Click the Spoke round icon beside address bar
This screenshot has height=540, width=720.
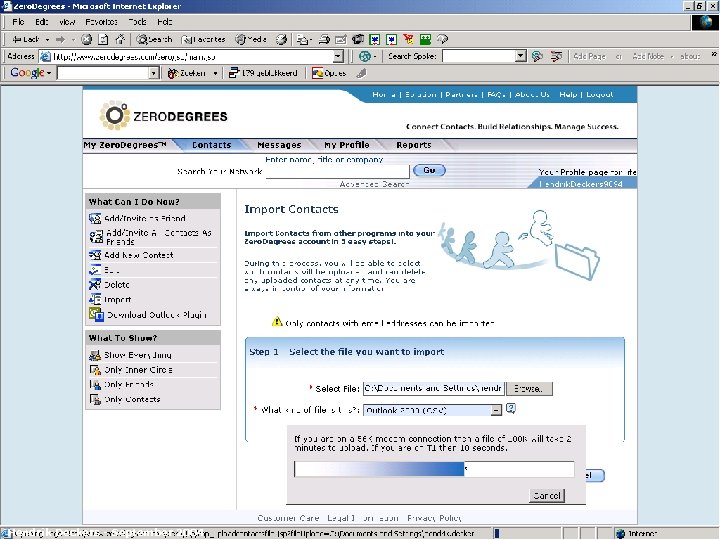[365, 56]
